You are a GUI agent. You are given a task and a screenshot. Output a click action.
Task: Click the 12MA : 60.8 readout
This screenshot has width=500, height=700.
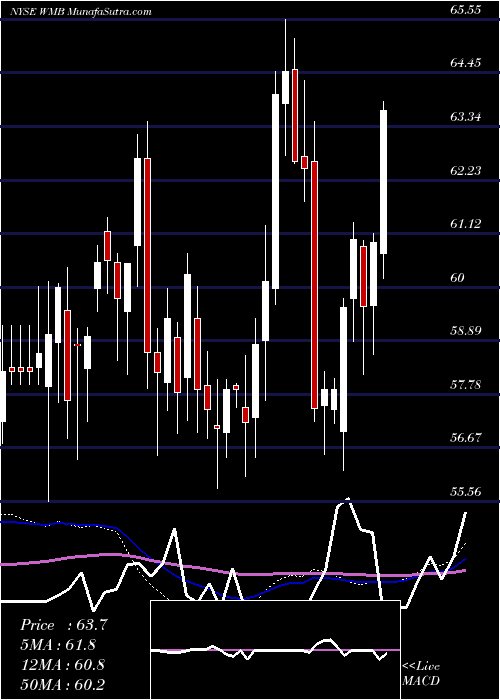[63, 665]
